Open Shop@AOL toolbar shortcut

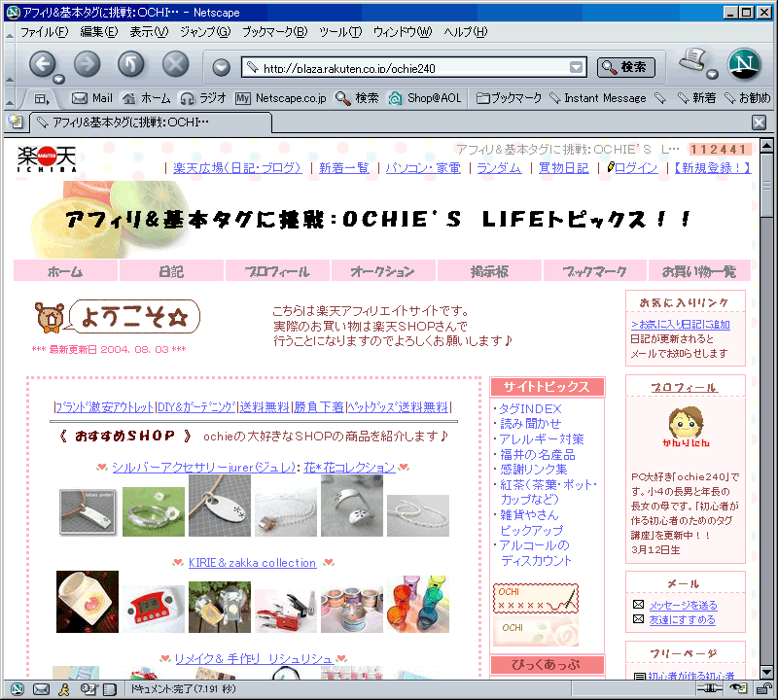click(425, 98)
